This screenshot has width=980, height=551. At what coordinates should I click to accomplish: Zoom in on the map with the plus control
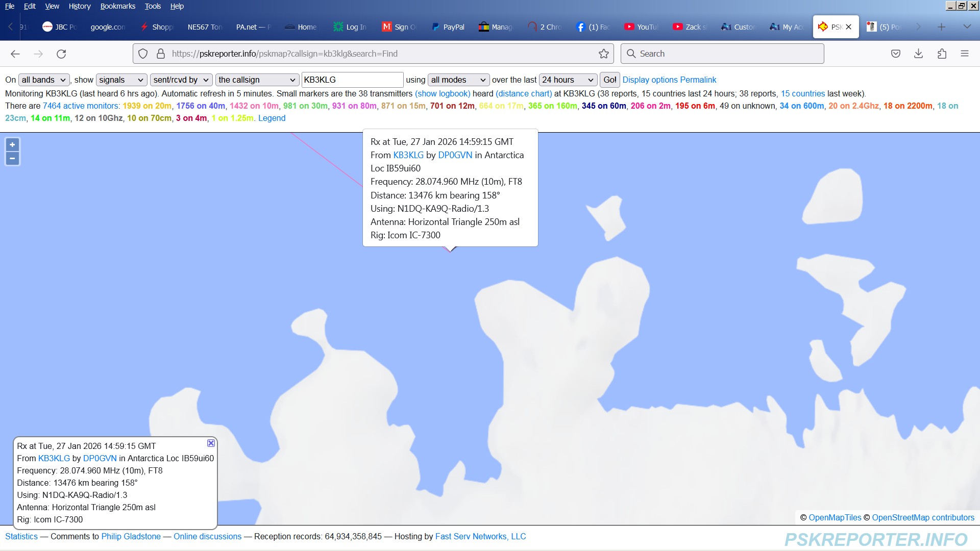click(x=12, y=144)
